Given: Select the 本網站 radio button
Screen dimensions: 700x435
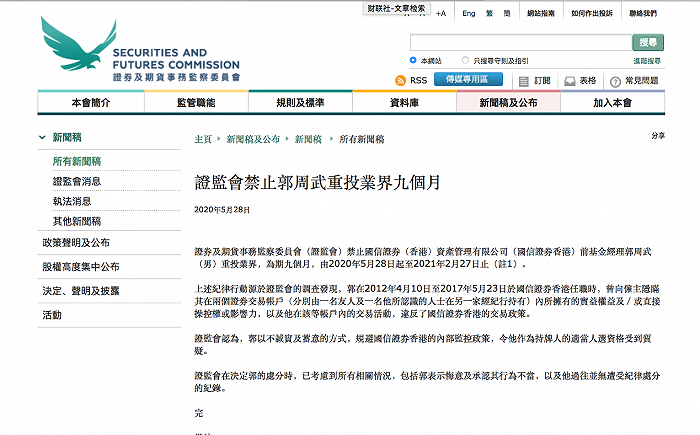Looking at the screenshot, I should point(413,60).
